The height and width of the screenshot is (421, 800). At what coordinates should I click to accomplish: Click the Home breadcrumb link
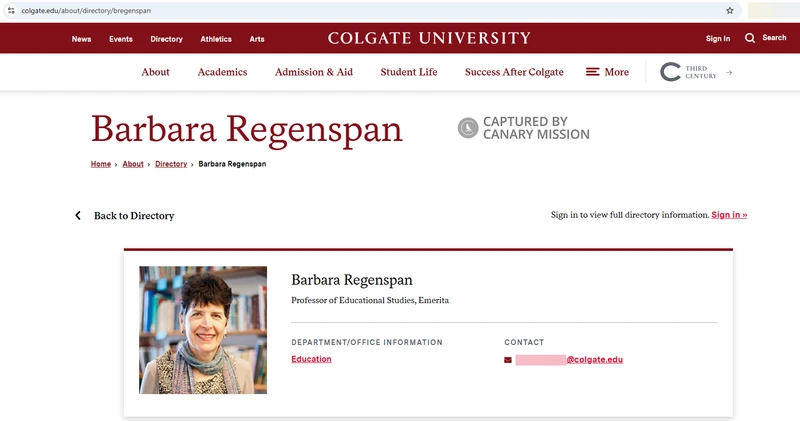click(x=101, y=164)
